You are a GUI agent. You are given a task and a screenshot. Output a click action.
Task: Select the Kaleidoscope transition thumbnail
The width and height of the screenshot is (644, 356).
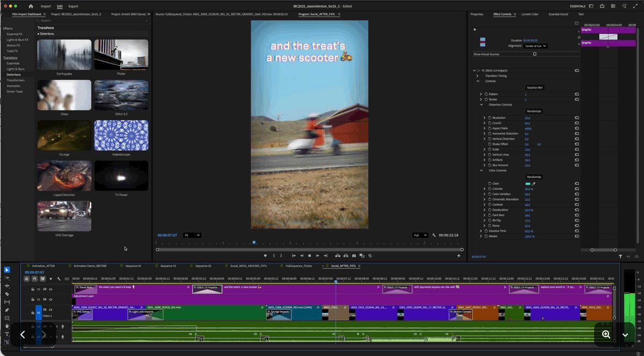click(121, 135)
